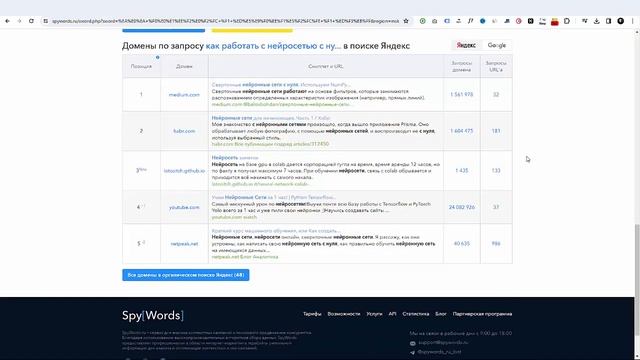Image resolution: width=640 pixels, height=360 pixels.
Task: Click red circular extension icon
Action: [x=518, y=21]
